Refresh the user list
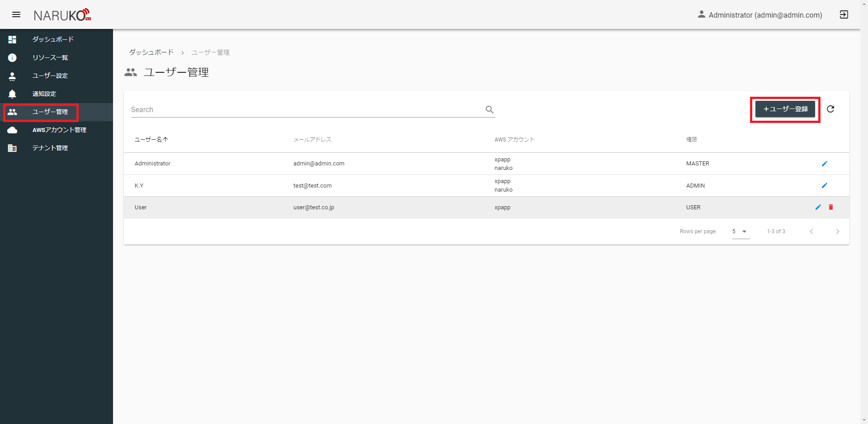The width and height of the screenshot is (868, 424). click(x=830, y=109)
